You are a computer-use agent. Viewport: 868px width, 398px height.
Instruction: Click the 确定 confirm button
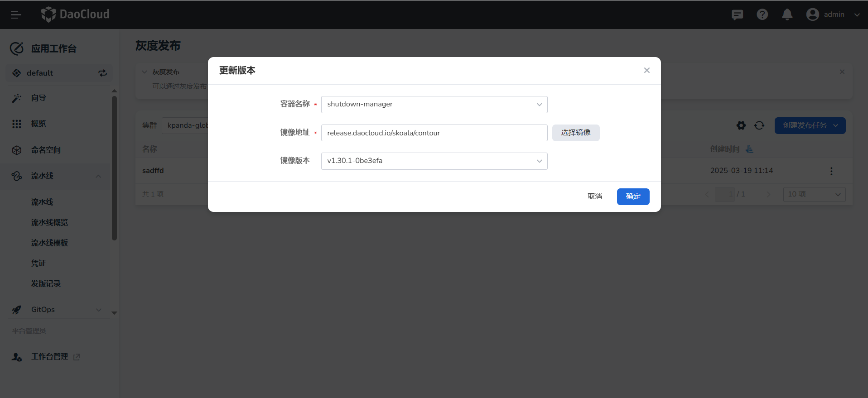(633, 197)
